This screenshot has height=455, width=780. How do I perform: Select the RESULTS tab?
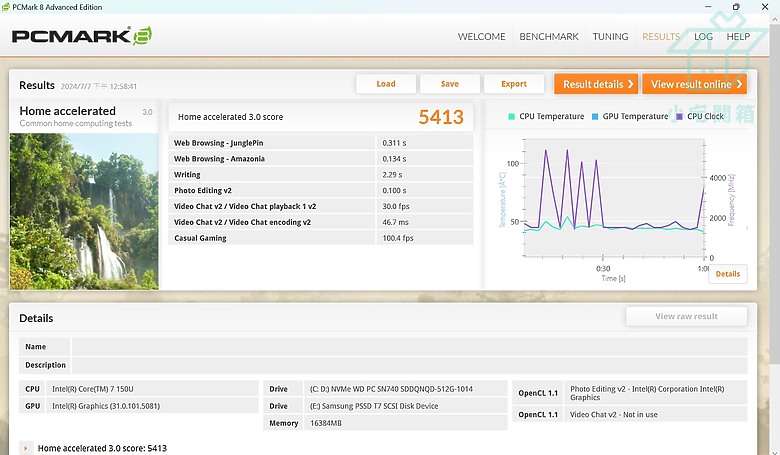(661, 37)
